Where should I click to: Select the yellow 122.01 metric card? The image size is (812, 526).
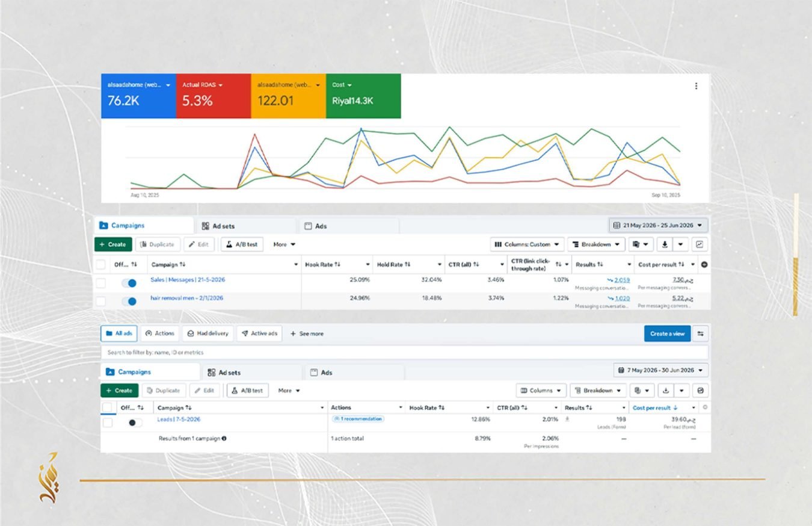coord(288,96)
